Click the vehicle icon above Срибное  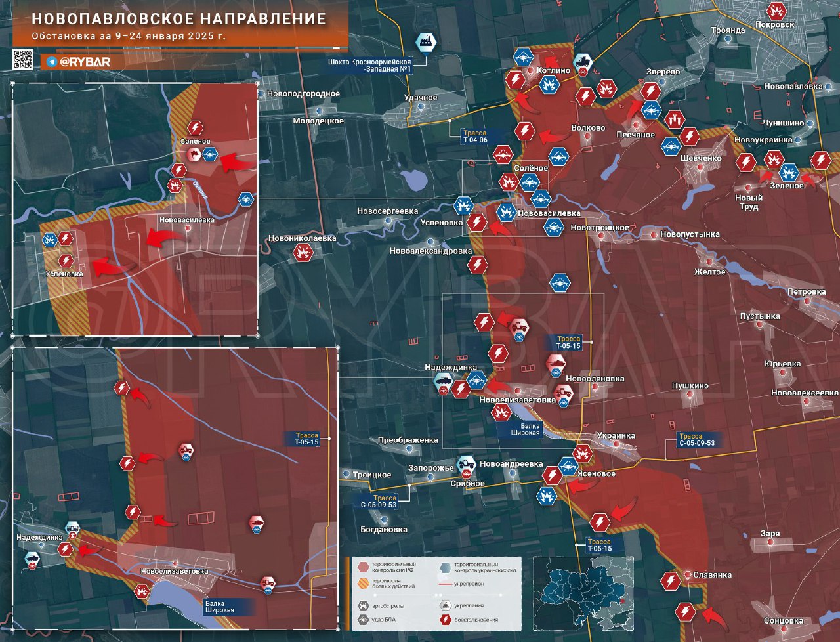point(466,464)
